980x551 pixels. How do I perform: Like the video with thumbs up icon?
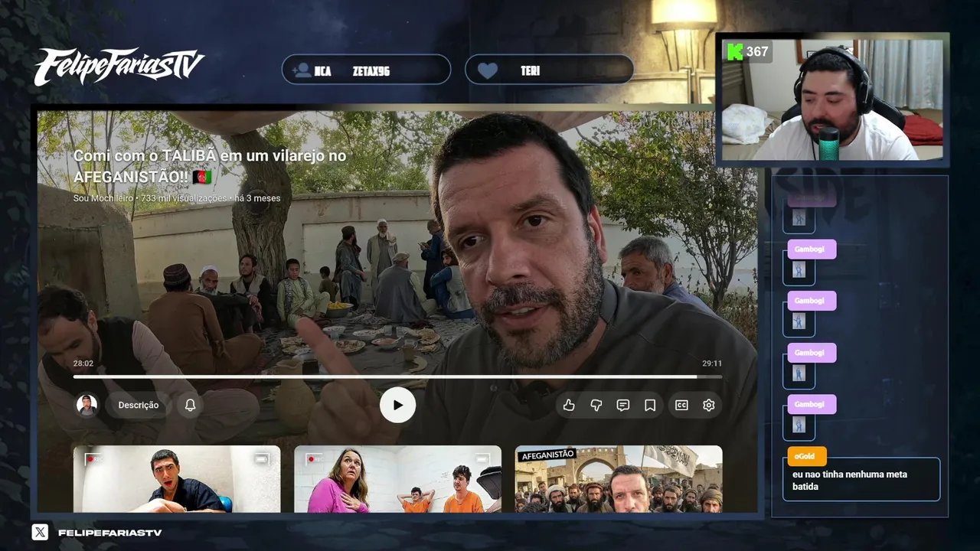tap(569, 406)
